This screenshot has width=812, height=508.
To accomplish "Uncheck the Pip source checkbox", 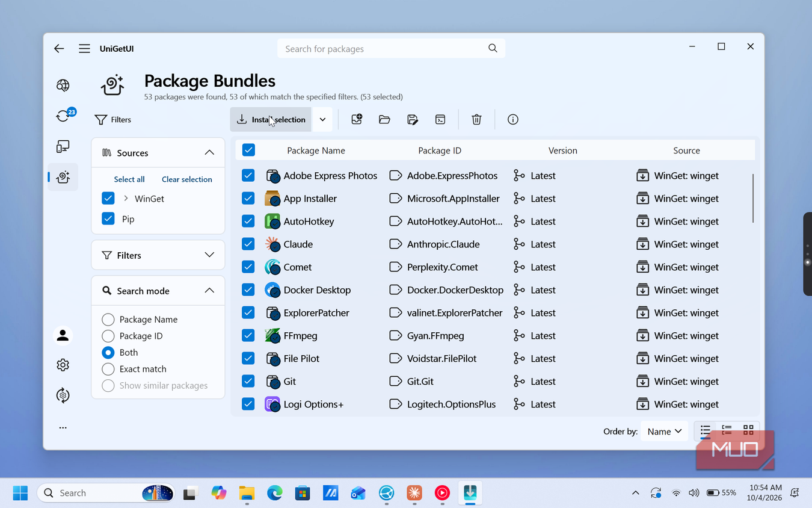I will click(x=108, y=218).
